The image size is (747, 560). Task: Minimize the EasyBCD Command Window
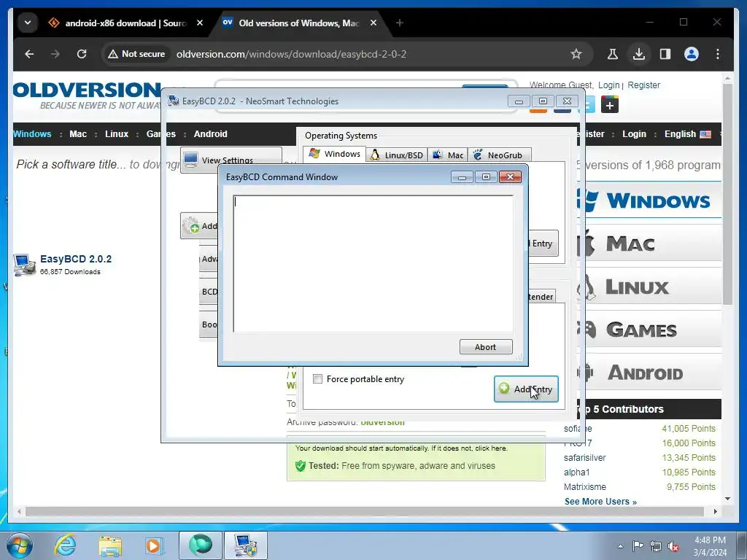pos(462,176)
